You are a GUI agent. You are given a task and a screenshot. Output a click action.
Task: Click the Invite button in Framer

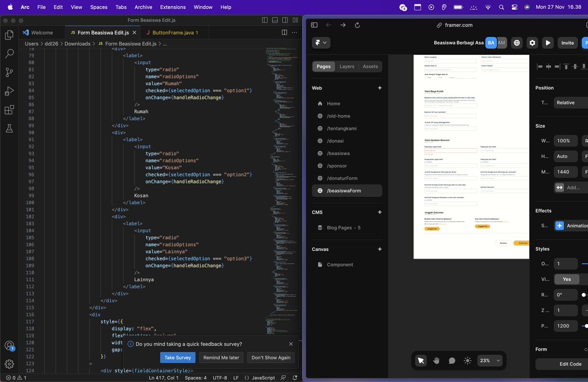(x=567, y=43)
